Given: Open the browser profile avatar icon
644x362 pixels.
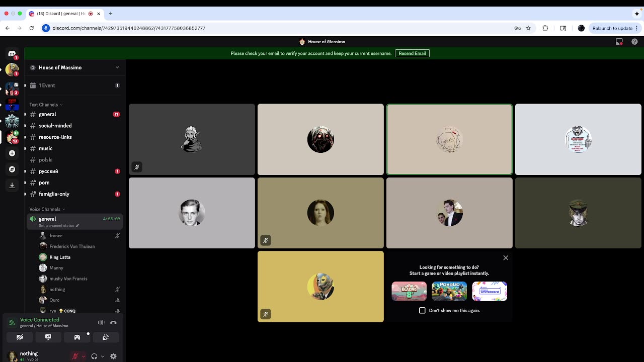Looking at the screenshot, I should point(581,28).
